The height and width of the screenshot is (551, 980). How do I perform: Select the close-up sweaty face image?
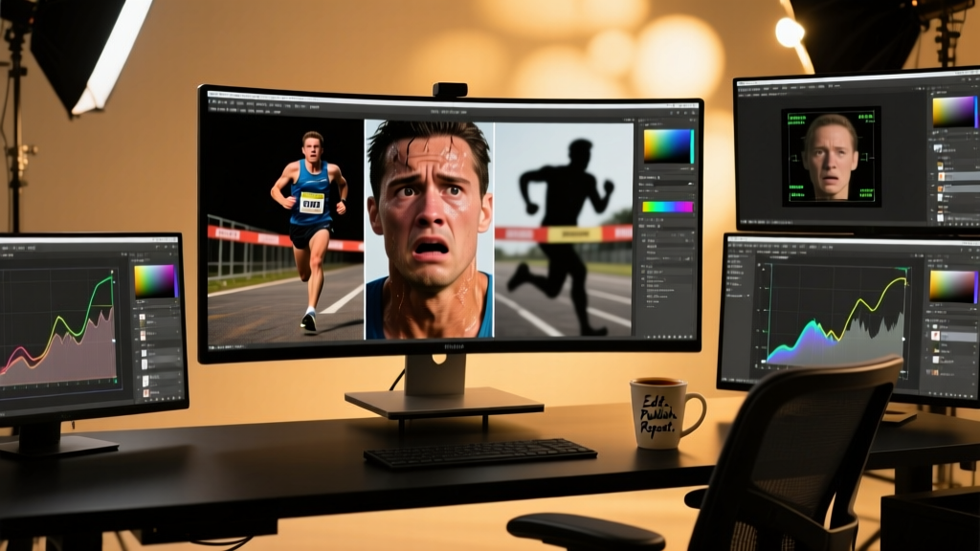click(430, 230)
